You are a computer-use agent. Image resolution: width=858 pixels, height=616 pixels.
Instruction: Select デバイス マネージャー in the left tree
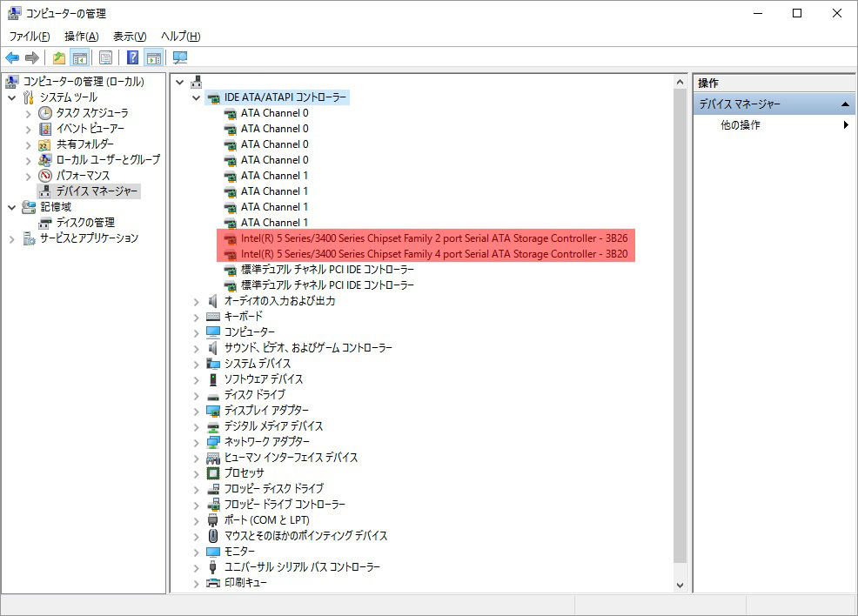click(x=97, y=191)
